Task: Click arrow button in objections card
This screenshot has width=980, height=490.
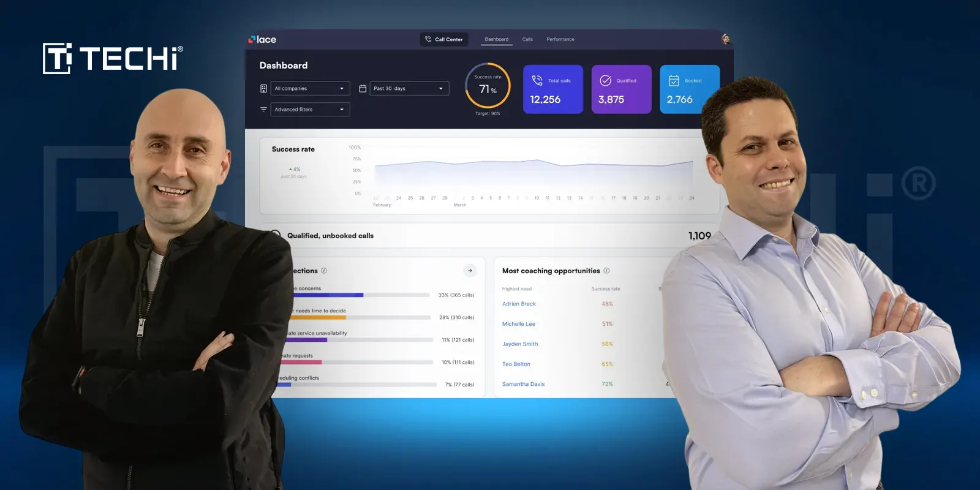Action: tap(470, 270)
